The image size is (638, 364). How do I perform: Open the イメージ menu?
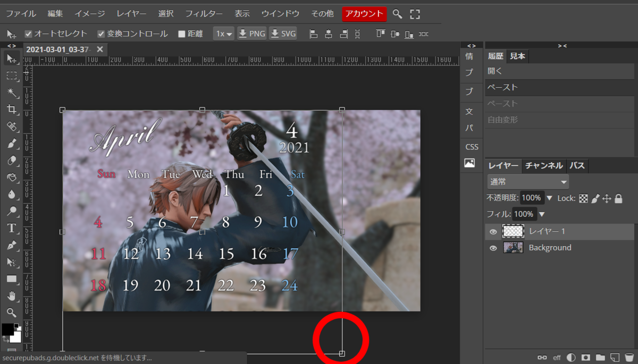point(90,13)
